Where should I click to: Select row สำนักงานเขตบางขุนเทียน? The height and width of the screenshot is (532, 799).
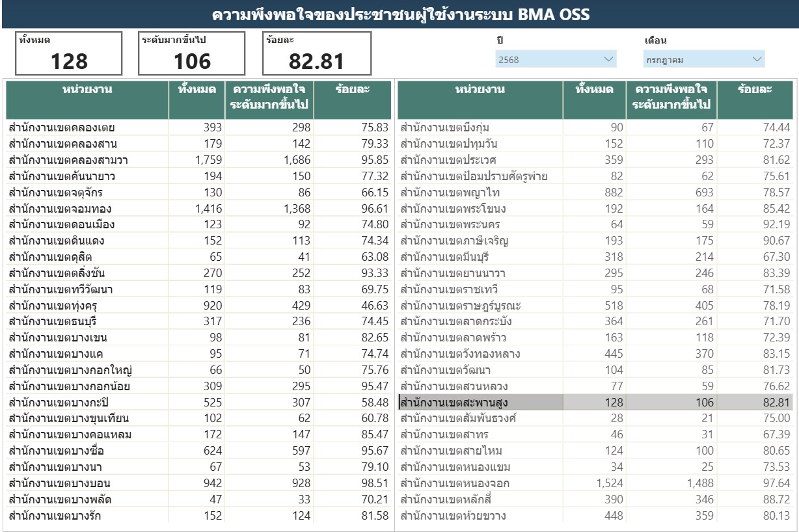coord(198,419)
